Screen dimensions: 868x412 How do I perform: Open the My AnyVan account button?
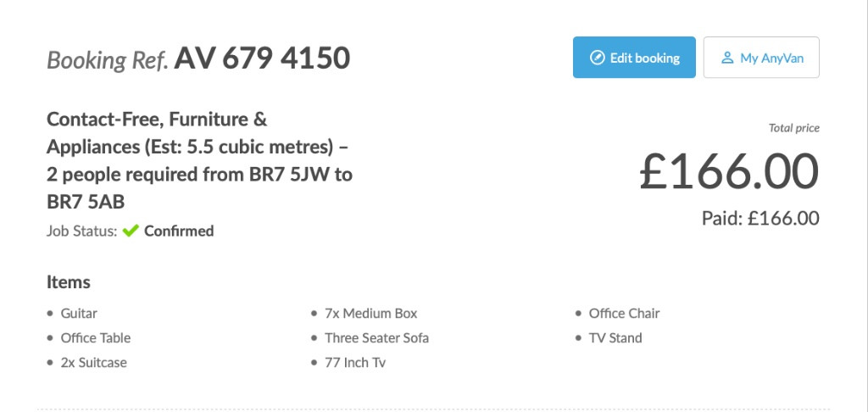(x=760, y=58)
